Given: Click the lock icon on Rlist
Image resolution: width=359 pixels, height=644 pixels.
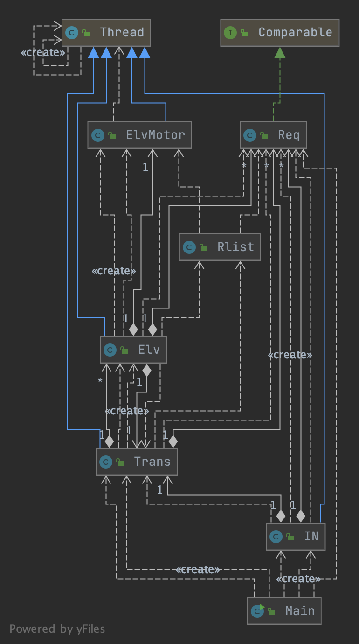Looking at the screenshot, I should [203, 247].
